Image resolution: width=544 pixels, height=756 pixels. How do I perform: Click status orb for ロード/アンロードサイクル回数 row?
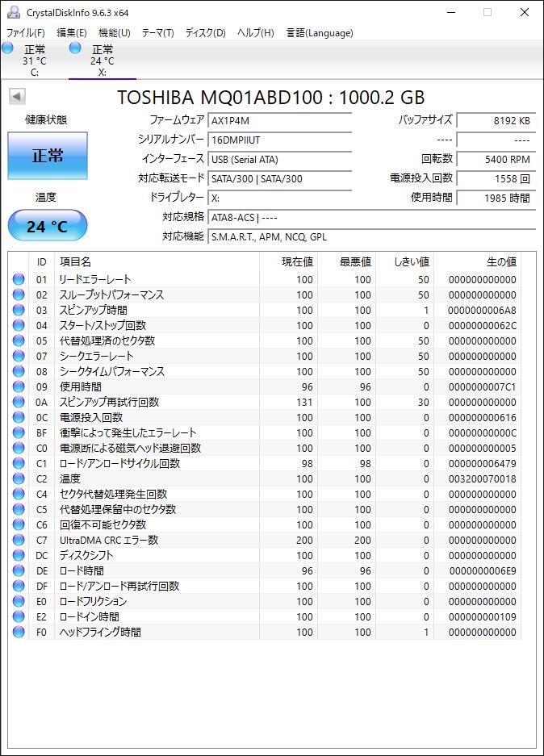click(x=19, y=463)
